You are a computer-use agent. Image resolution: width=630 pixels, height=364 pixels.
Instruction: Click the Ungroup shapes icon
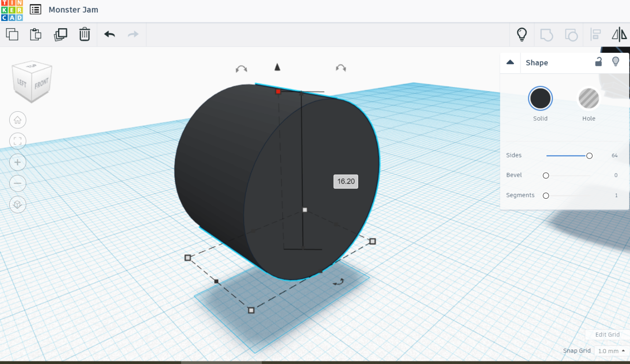[x=571, y=35]
